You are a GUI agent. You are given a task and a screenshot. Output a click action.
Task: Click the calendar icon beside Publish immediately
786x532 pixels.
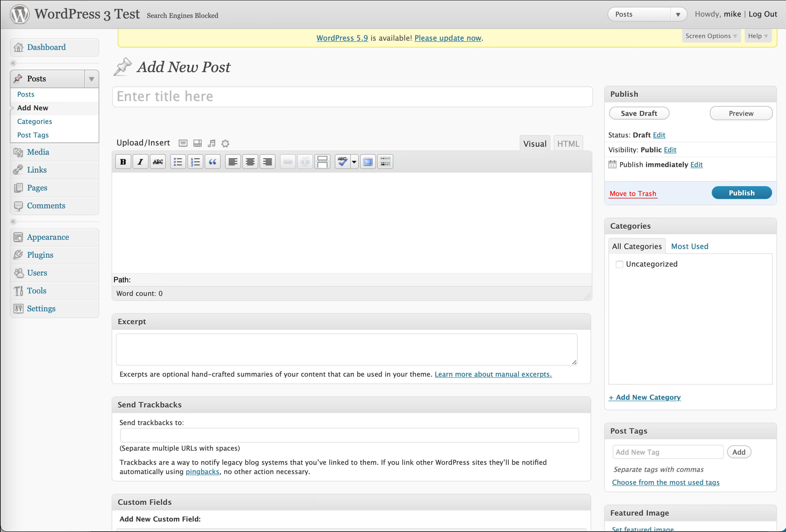pyautogui.click(x=612, y=164)
